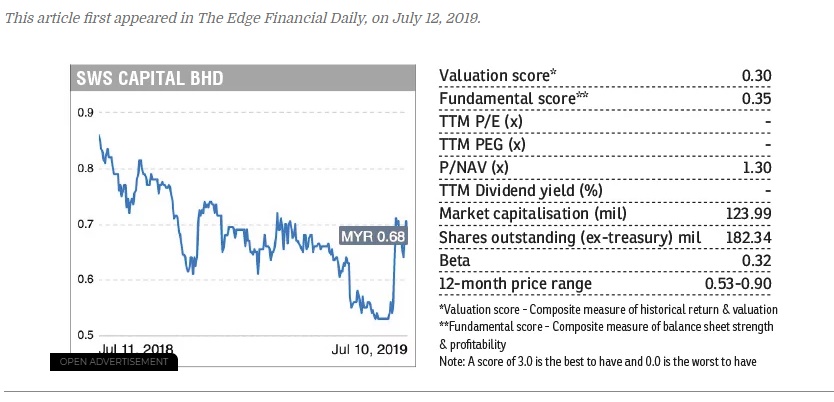Click the 0.5 y-axis label
This screenshot has height=402, width=834.
tap(86, 334)
